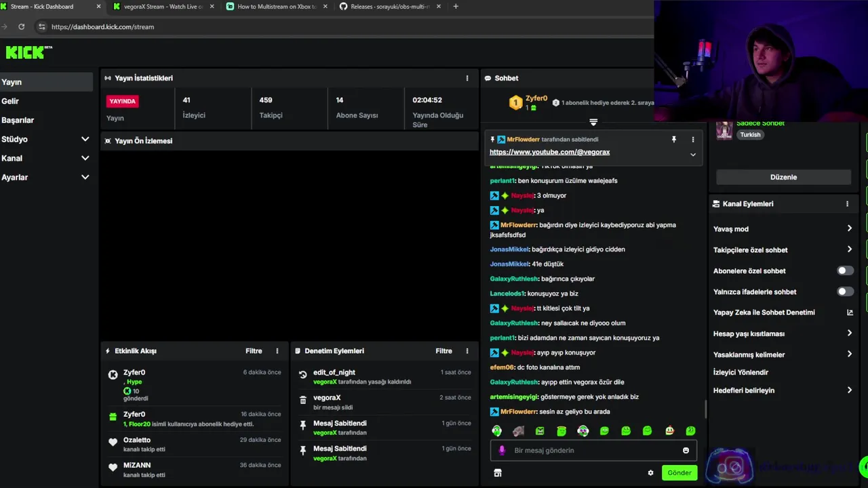The width and height of the screenshot is (868, 488).
Task: Open Kanal Eylemleri three-dot menu
Action: point(846,204)
